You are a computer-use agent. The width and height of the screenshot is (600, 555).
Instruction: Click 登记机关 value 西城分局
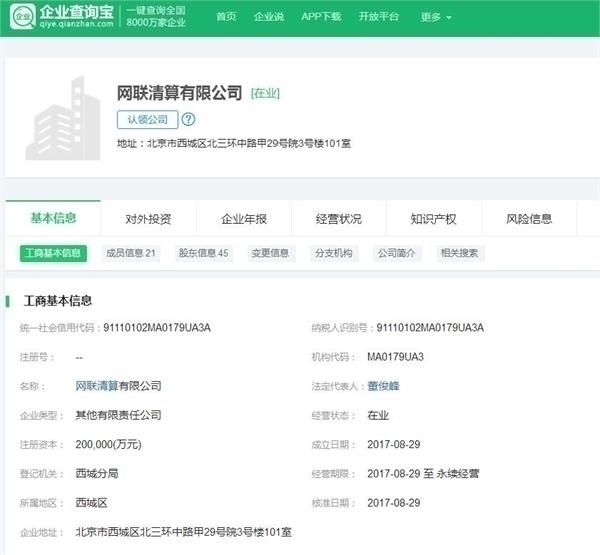pos(97,473)
